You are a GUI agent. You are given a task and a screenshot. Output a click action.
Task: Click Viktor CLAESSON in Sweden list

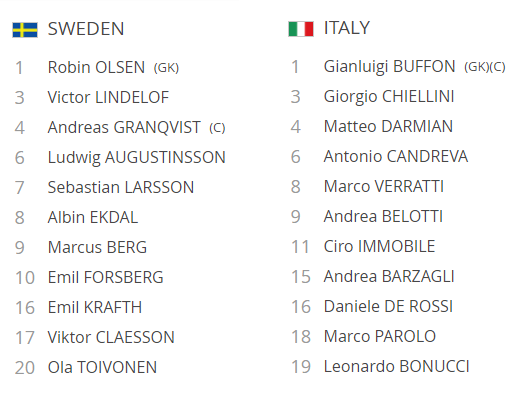[x=111, y=337]
